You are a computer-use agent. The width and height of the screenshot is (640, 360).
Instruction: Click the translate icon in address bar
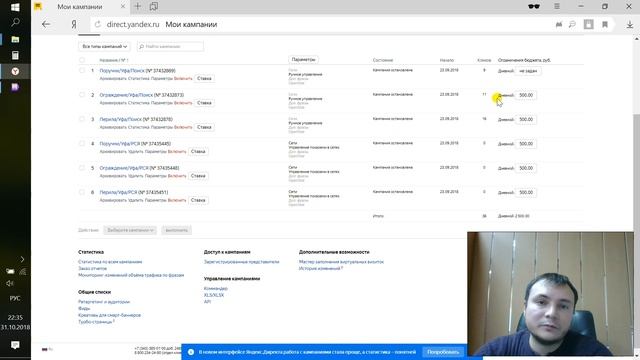559,24
